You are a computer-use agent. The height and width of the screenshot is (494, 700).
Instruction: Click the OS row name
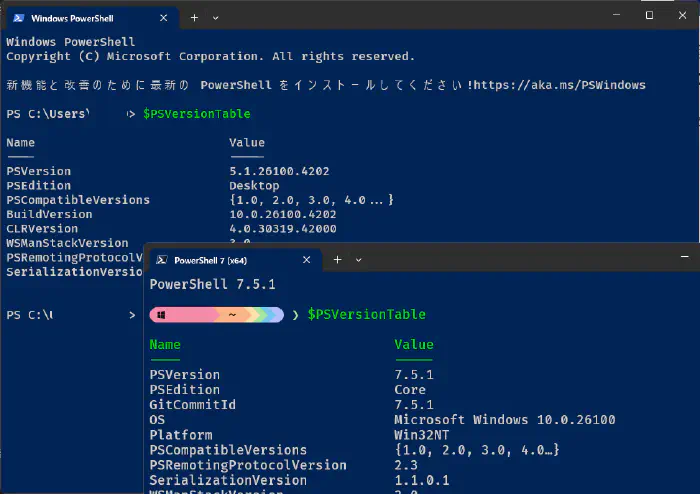[157, 419]
